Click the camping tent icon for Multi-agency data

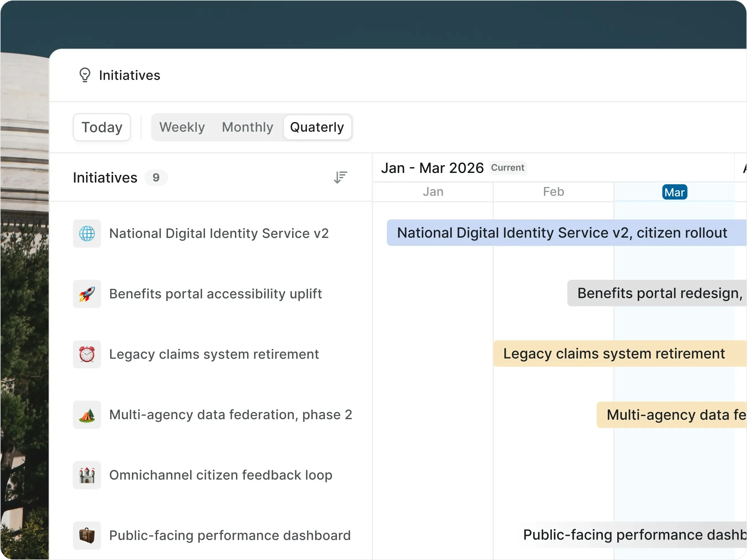[x=87, y=415]
